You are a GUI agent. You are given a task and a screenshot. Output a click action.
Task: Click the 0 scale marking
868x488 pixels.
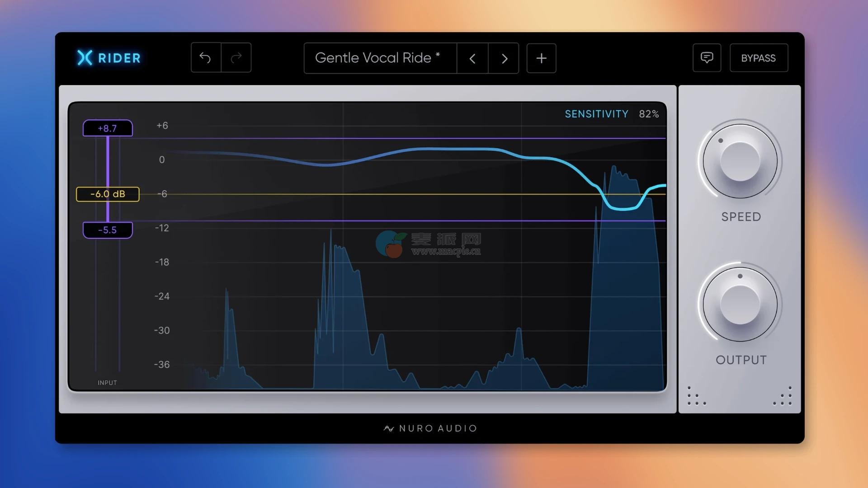162,160
